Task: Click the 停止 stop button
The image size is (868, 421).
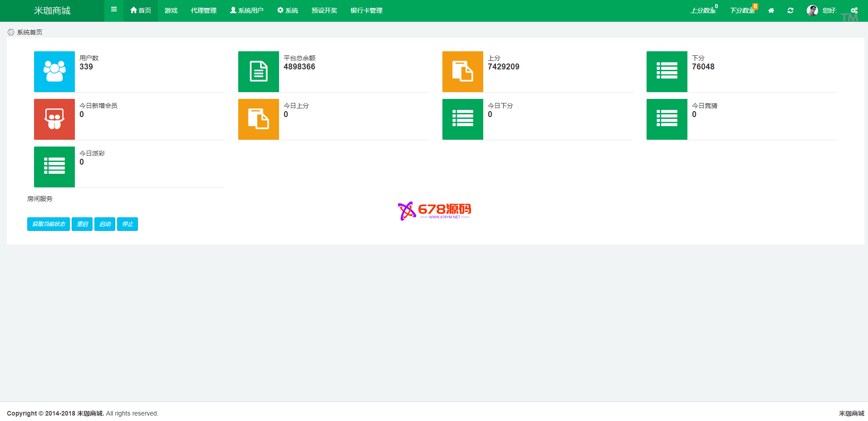Action: 128,224
